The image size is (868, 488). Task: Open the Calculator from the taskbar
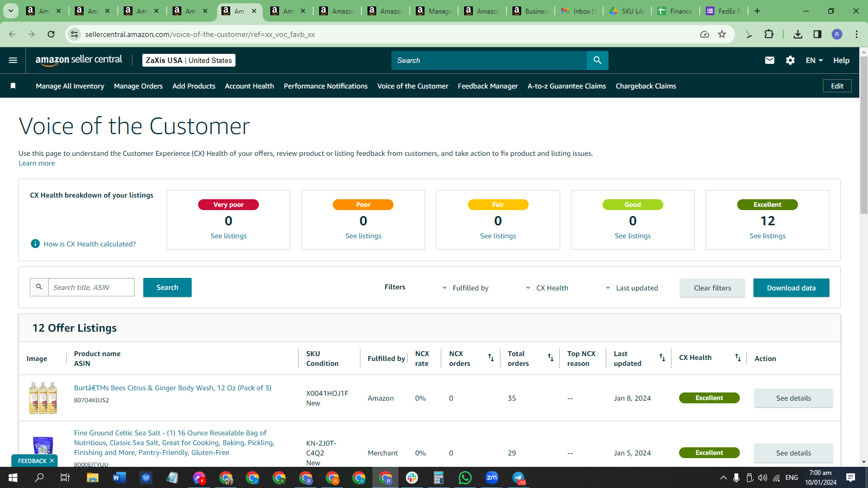pos(439,478)
